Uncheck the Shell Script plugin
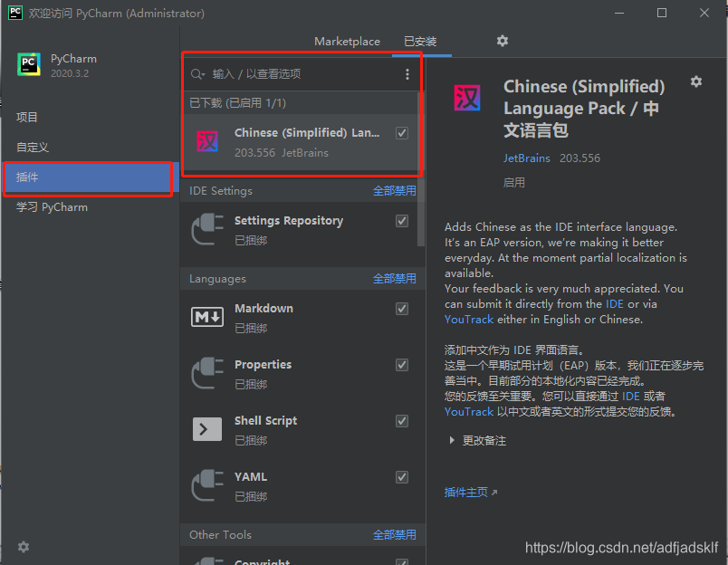 [402, 421]
